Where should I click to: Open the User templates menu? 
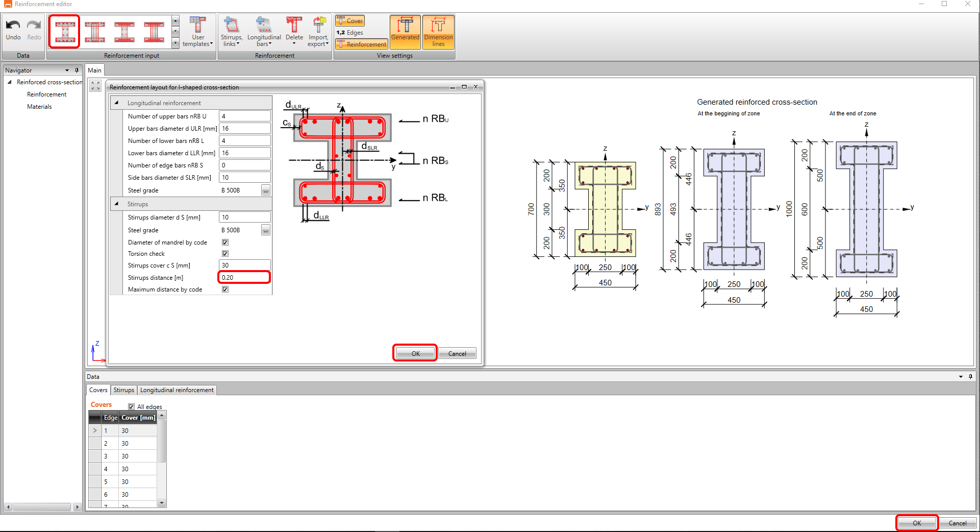tap(198, 32)
